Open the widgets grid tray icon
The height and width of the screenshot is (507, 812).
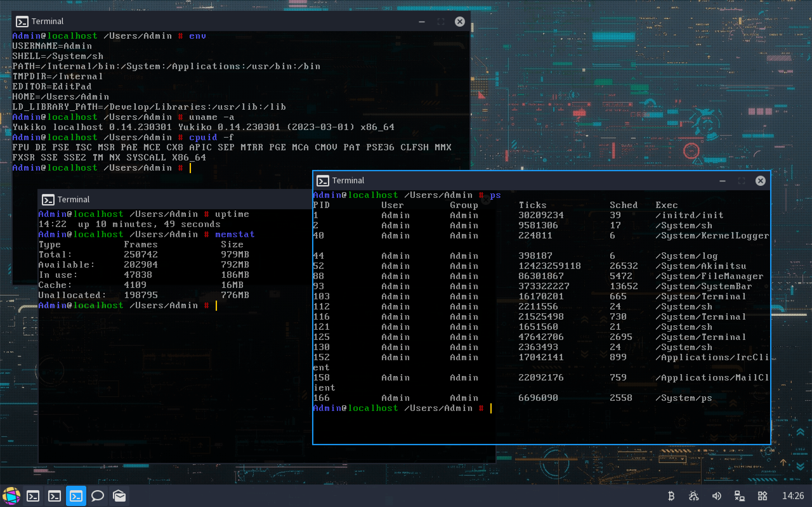[x=763, y=496]
